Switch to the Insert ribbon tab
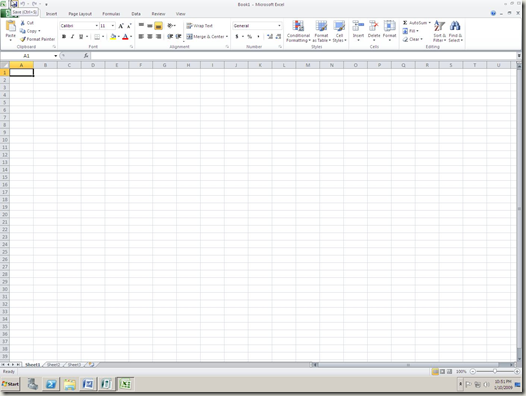 (51, 14)
